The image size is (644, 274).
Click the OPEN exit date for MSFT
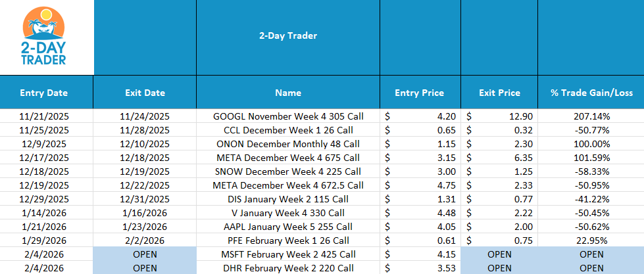click(x=145, y=254)
